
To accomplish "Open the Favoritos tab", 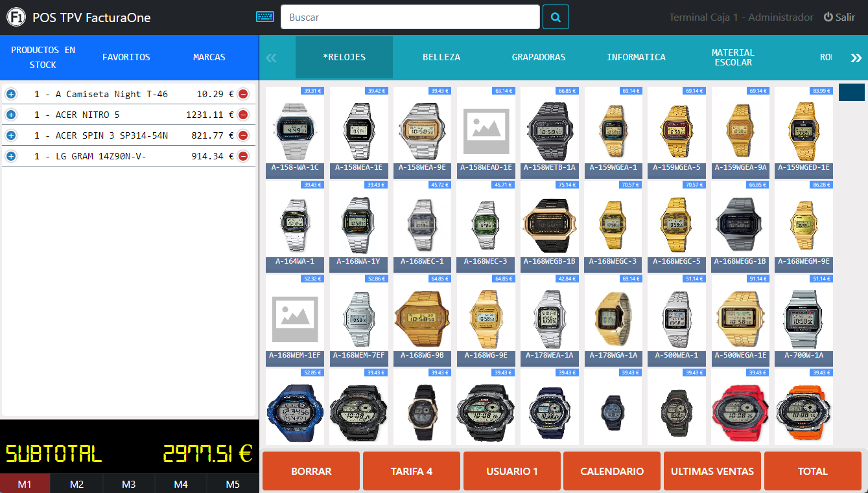I will pyautogui.click(x=126, y=58).
